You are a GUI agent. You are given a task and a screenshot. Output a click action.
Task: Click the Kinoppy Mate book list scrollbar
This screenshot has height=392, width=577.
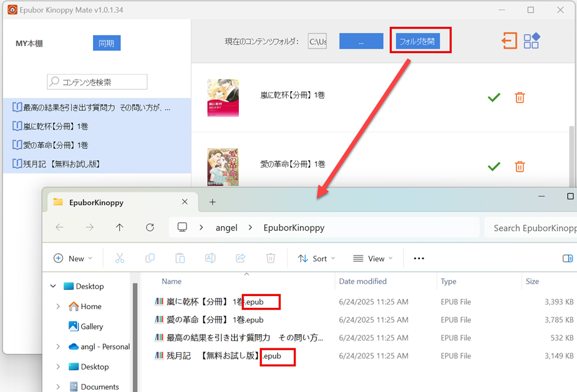pos(571,156)
